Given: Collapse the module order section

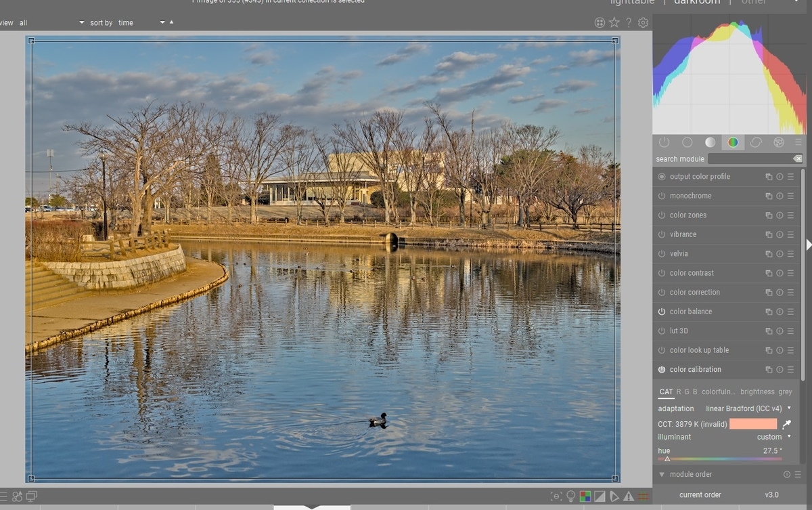Looking at the screenshot, I should (x=662, y=475).
